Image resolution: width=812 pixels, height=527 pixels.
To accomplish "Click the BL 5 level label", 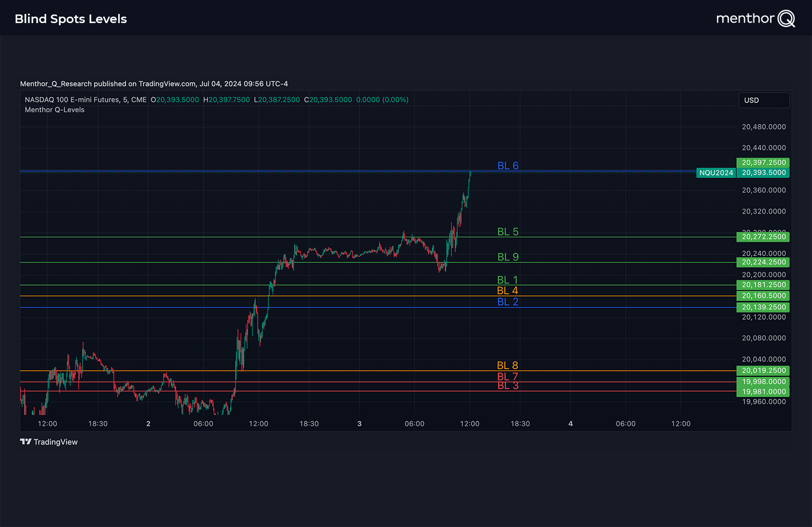I will 508,231.
